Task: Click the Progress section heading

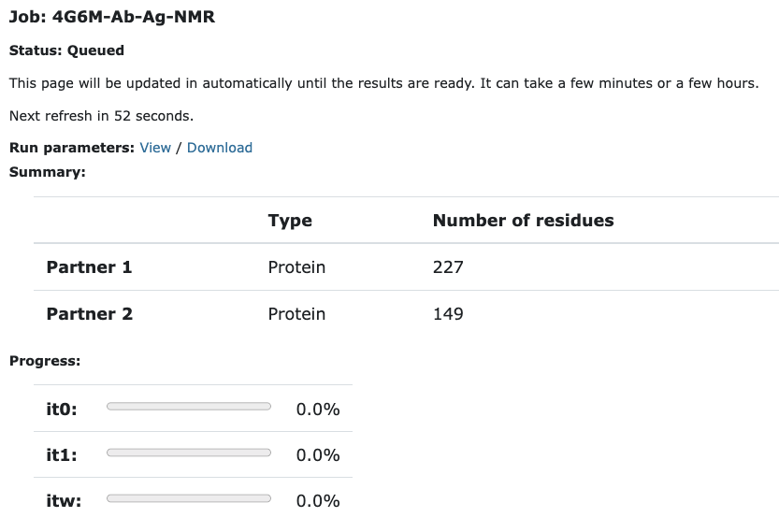Action: pos(45,361)
